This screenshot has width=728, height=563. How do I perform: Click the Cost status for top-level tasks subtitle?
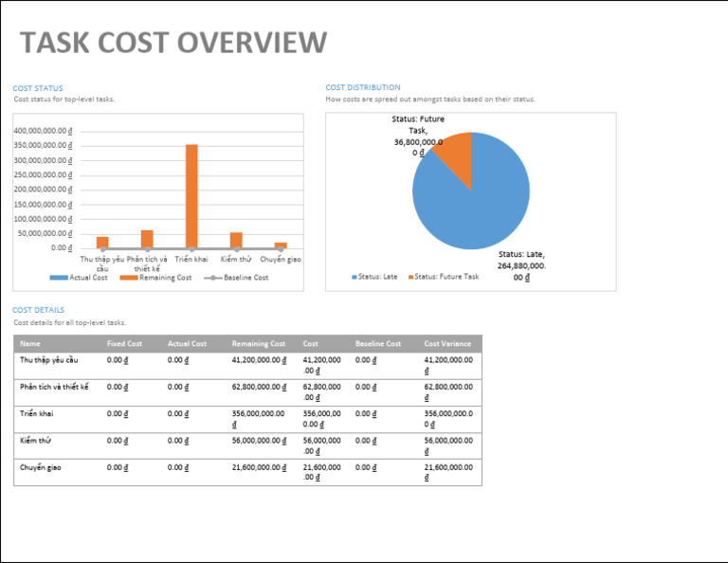point(64,99)
